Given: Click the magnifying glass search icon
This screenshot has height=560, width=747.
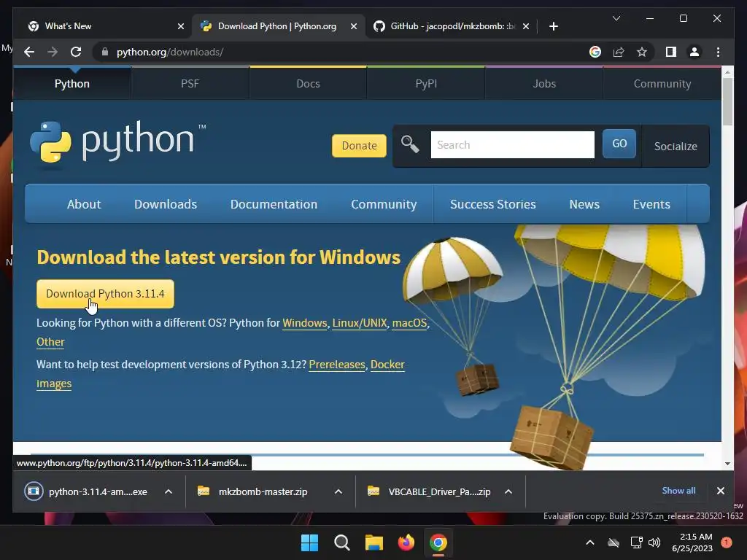Looking at the screenshot, I should 410,144.
